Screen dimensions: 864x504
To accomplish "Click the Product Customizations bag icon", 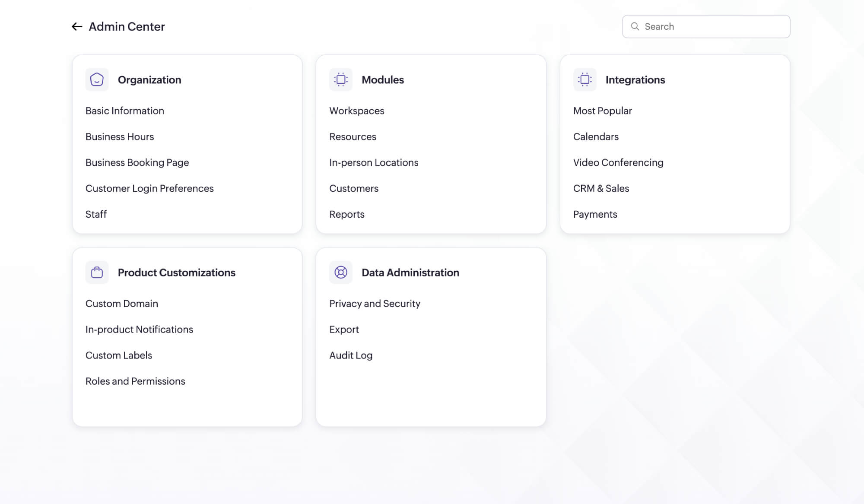I will coord(97,273).
